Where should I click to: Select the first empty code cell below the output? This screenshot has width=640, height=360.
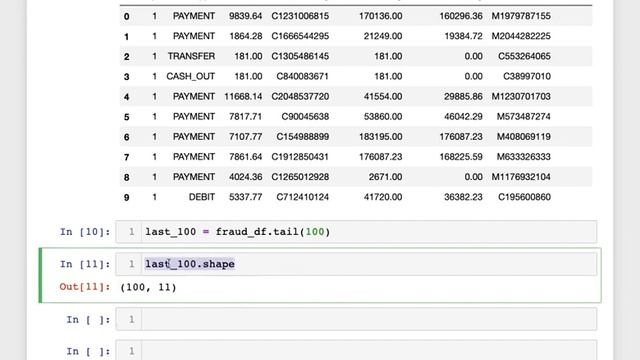(356, 319)
